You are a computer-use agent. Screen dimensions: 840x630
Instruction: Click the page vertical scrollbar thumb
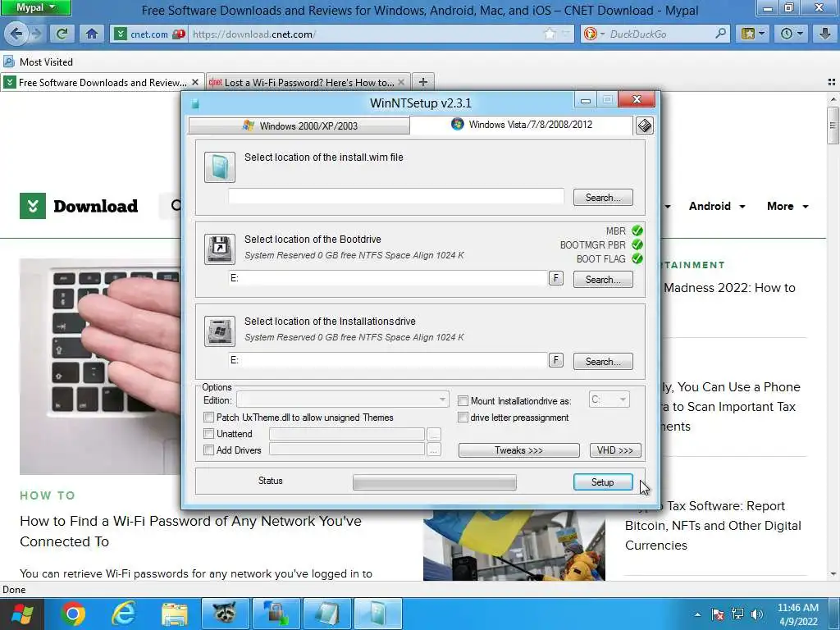[833, 126]
